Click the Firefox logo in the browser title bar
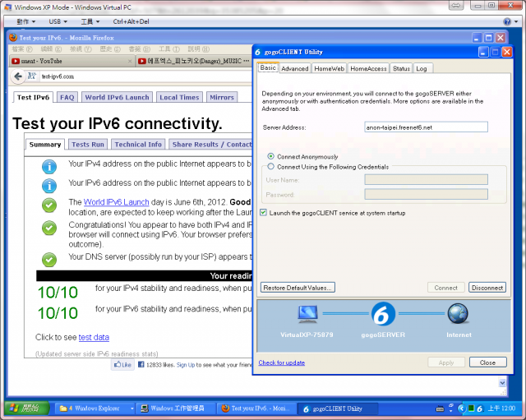526x420 pixels. [x=13, y=37]
